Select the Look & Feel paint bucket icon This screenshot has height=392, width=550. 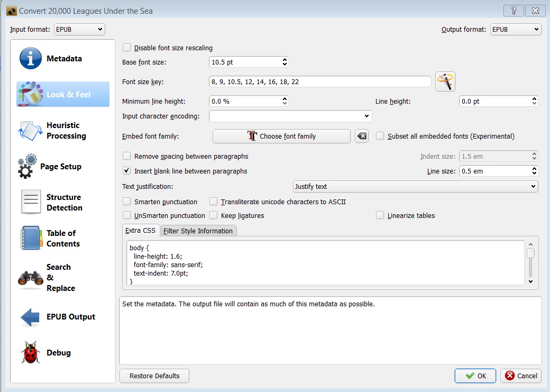[31, 94]
